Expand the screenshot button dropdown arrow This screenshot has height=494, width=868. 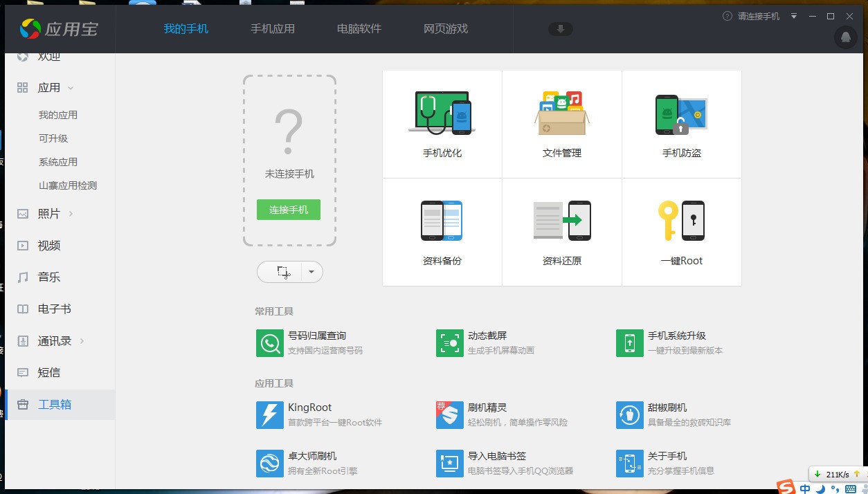pyautogui.click(x=311, y=272)
